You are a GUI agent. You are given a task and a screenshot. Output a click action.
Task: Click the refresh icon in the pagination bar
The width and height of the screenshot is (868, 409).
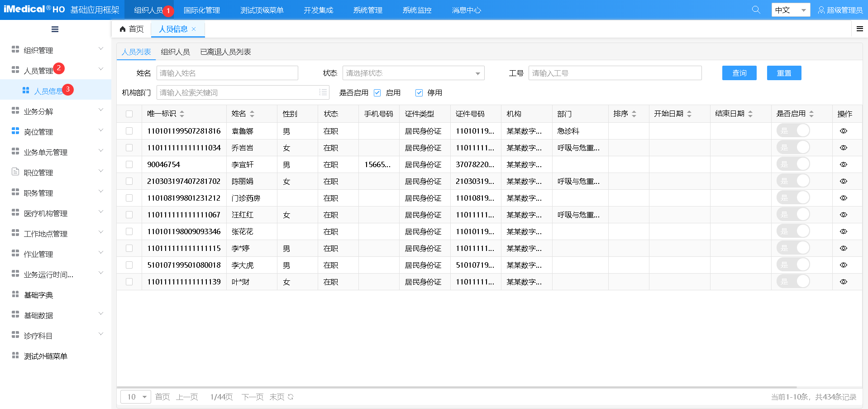290,396
